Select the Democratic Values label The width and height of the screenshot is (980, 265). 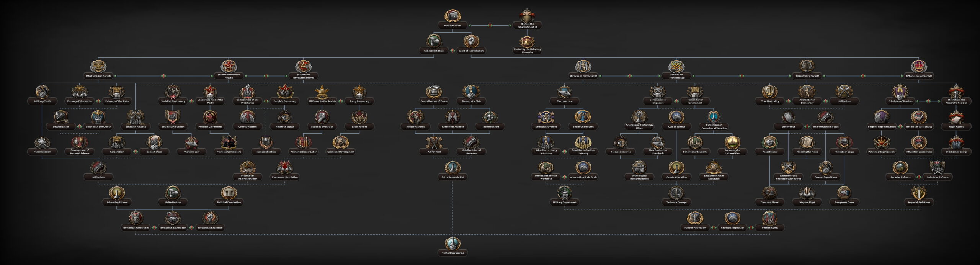point(546,126)
